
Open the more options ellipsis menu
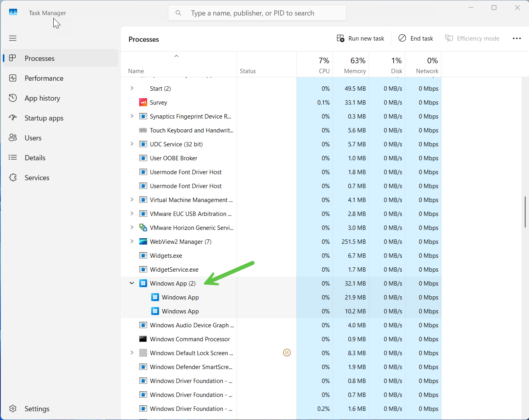[x=517, y=38]
